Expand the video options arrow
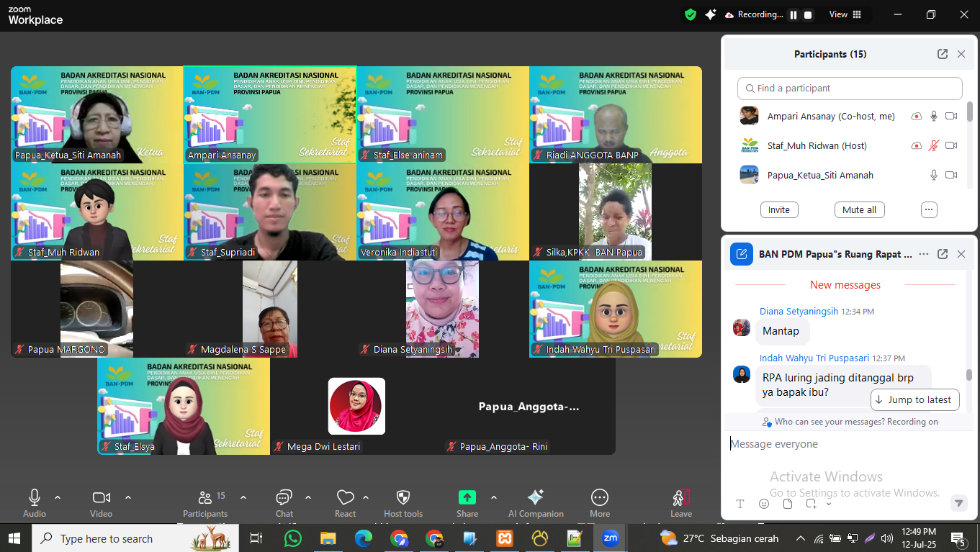Screen dimensions: 980x552 pyautogui.click(x=128, y=497)
